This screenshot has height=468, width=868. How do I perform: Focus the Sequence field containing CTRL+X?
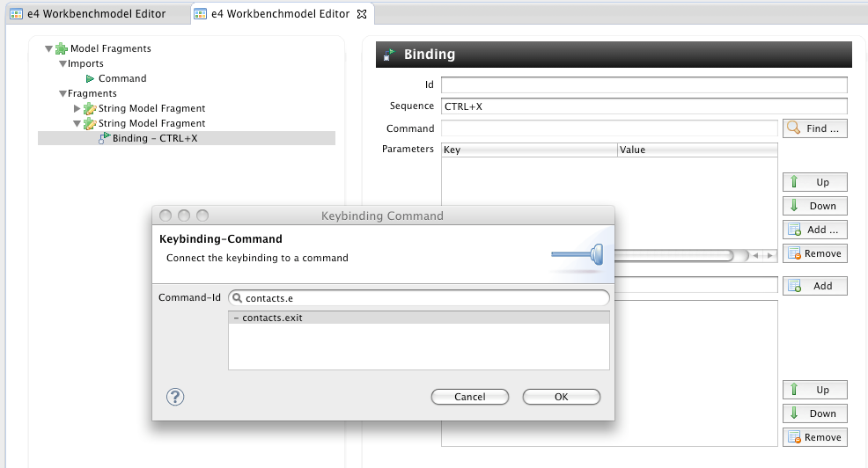[x=644, y=106]
